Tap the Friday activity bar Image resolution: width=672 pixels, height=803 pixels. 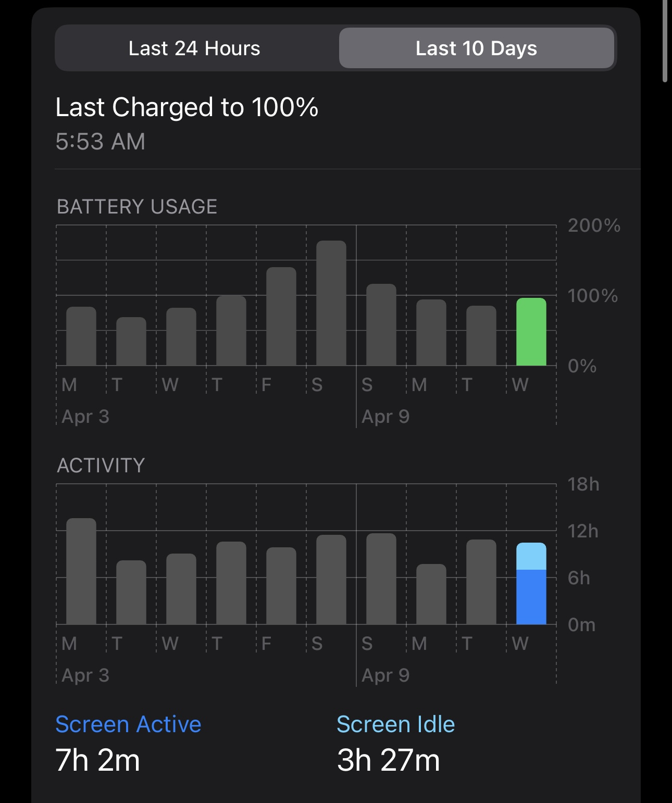click(281, 586)
